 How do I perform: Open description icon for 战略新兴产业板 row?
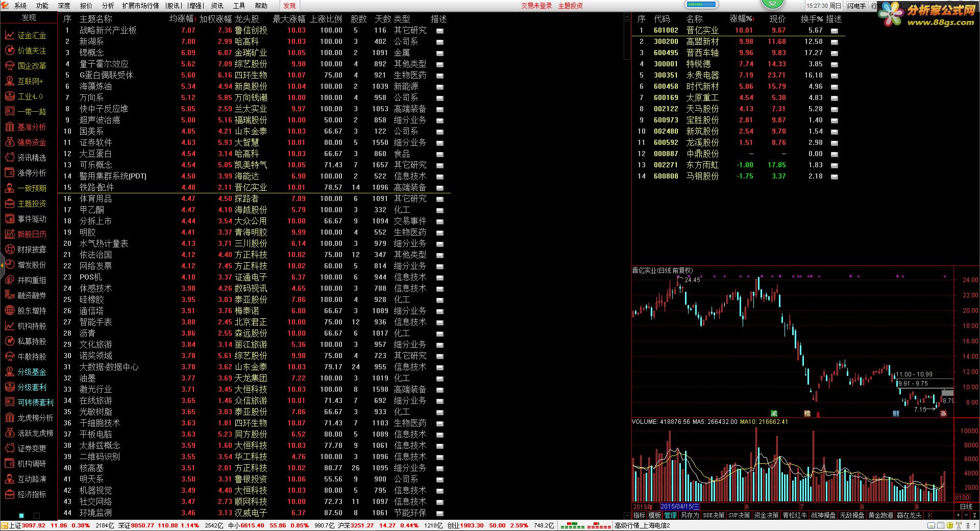pyautogui.click(x=439, y=31)
